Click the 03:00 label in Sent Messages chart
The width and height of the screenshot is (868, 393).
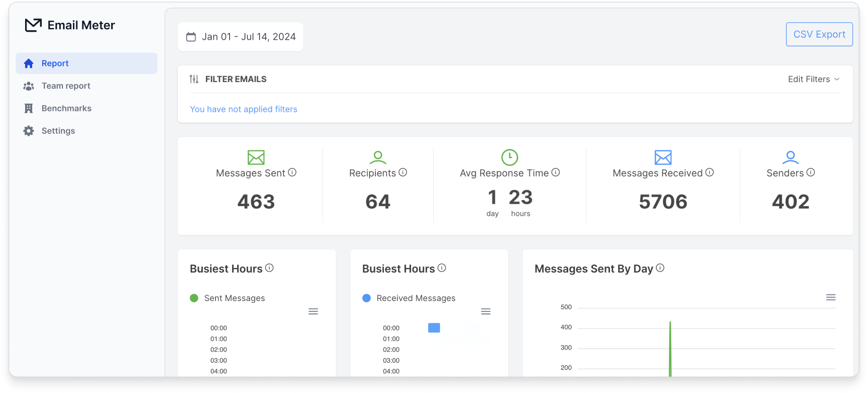pyautogui.click(x=219, y=361)
